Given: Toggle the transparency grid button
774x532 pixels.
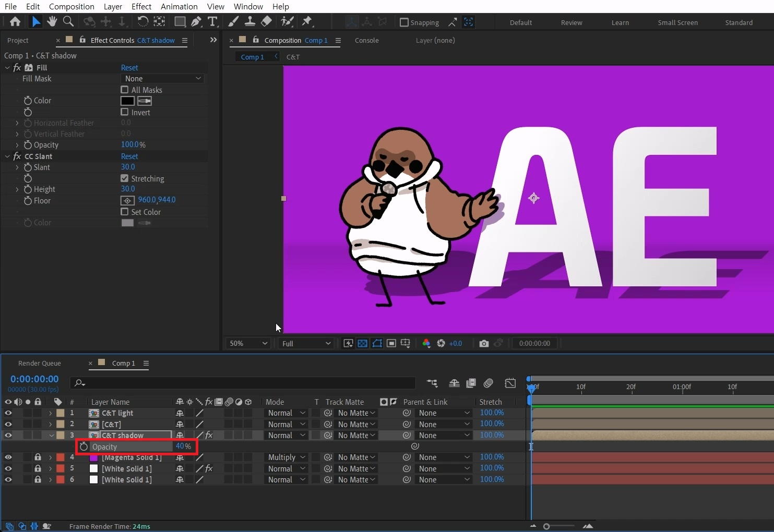Looking at the screenshot, I should coord(363,343).
